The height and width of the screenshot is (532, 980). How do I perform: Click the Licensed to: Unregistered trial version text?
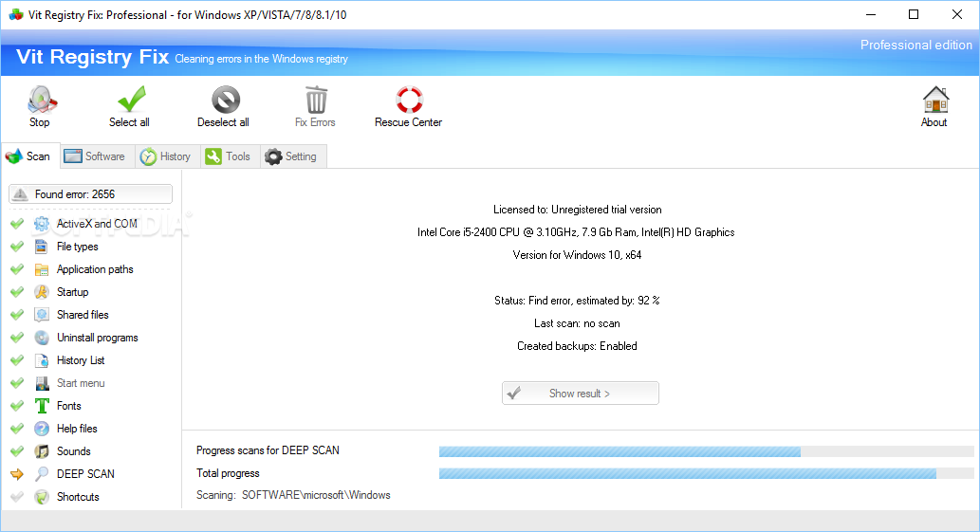pyautogui.click(x=578, y=210)
